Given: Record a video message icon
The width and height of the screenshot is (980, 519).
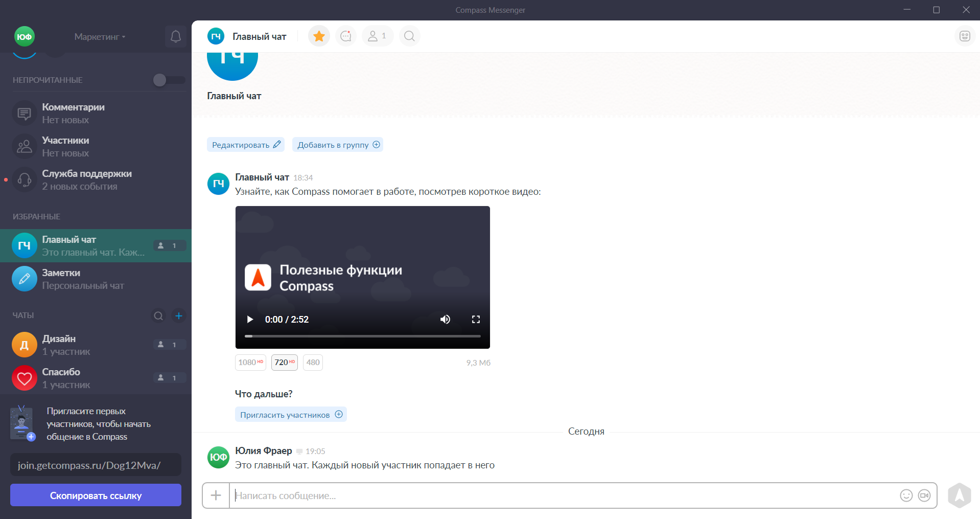Looking at the screenshot, I should pyautogui.click(x=924, y=495).
